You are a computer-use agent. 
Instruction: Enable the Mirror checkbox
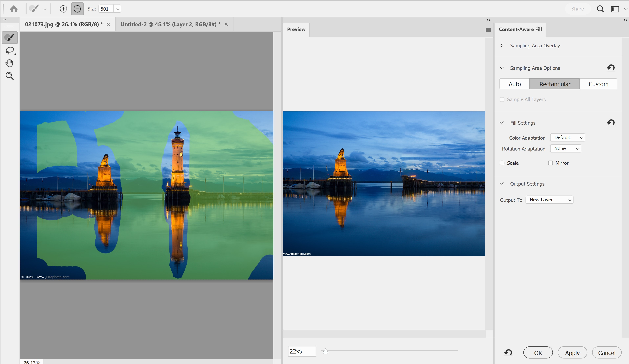550,163
